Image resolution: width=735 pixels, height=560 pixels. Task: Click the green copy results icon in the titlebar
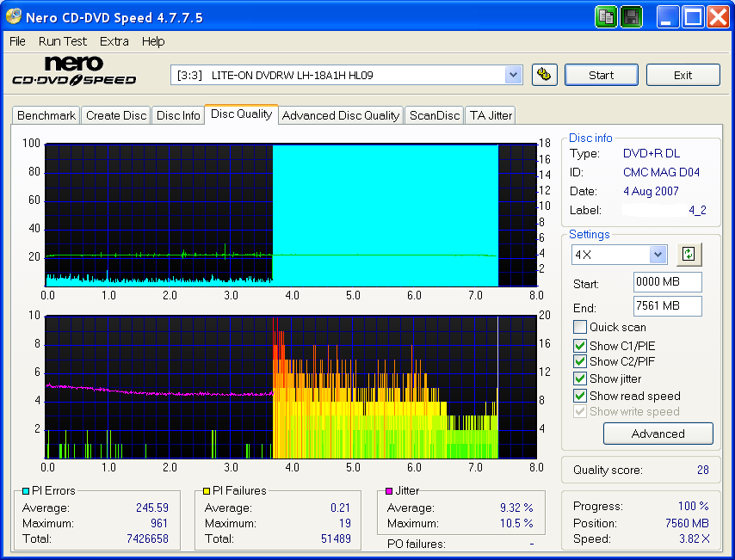[606, 16]
